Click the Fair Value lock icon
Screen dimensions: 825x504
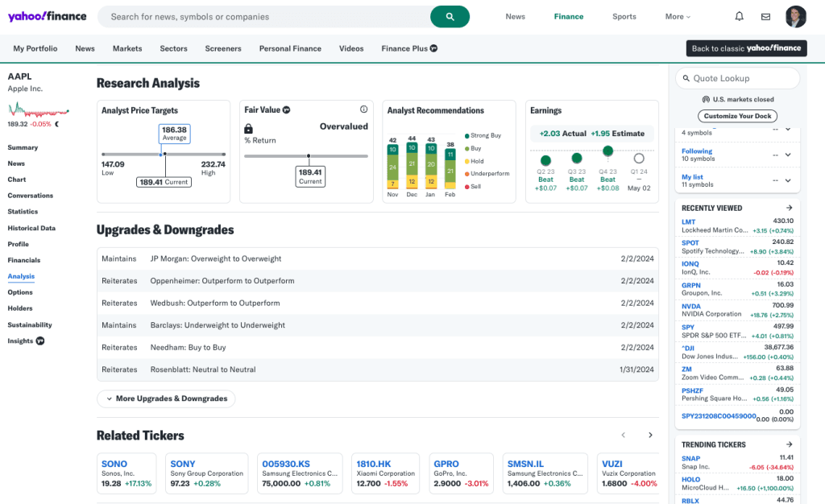[248, 128]
